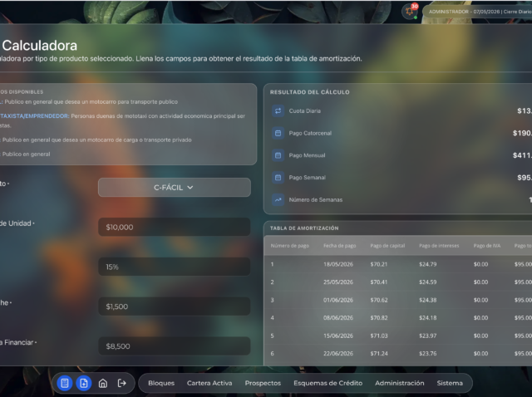This screenshot has height=397, width=532.
Task: Click the date 25/05/2026 in row 2
Action: (338, 282)
